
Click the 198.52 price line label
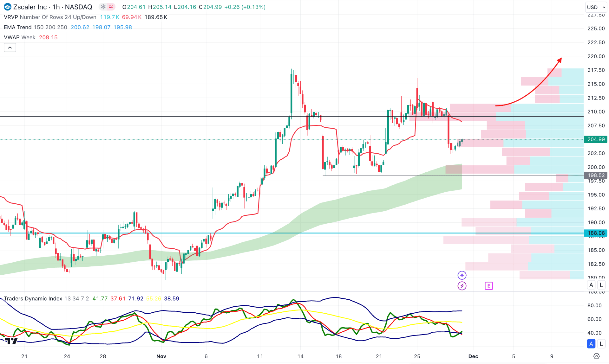click(x=596, y=175)
